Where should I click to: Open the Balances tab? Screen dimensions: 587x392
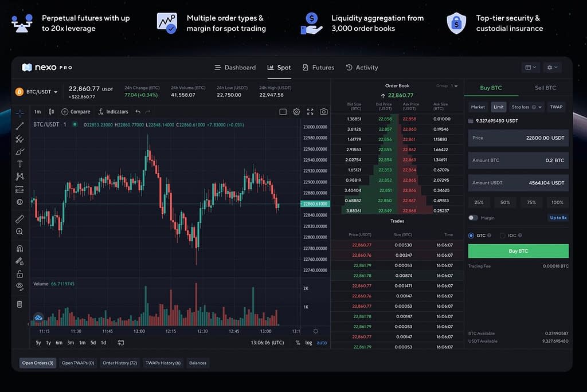198,363
